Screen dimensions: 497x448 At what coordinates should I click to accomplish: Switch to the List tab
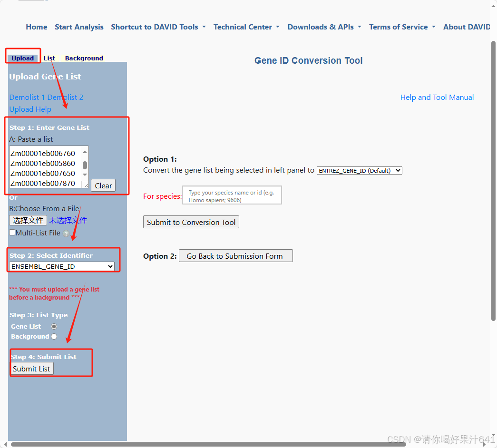(x=49, y=58)
